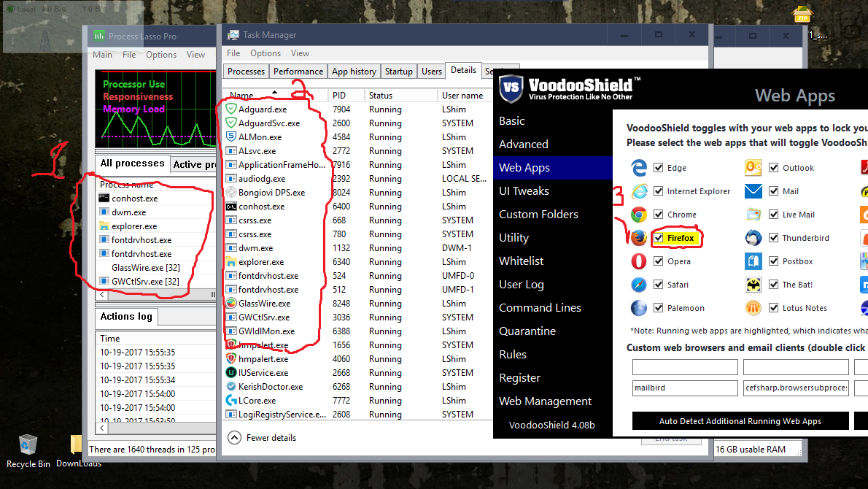Image resolution: width=868 pixels, height=489 pixels.
Task: Uncheck the Chrome checkbox
Action: click(658, 215)
